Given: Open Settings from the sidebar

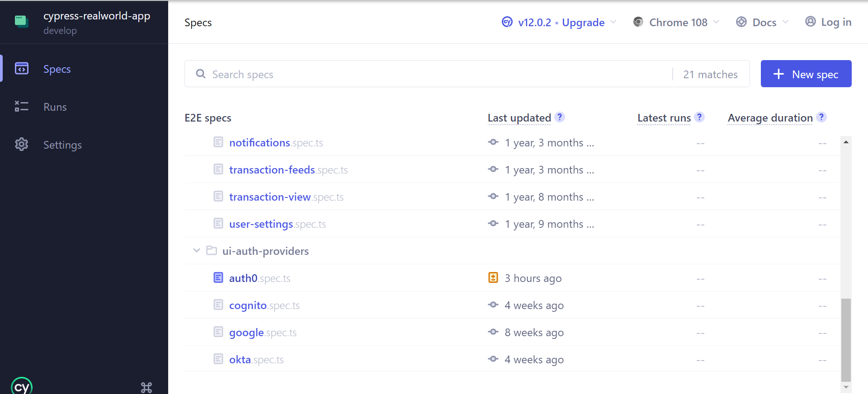Looking at the screenshot, I should 62,145.
